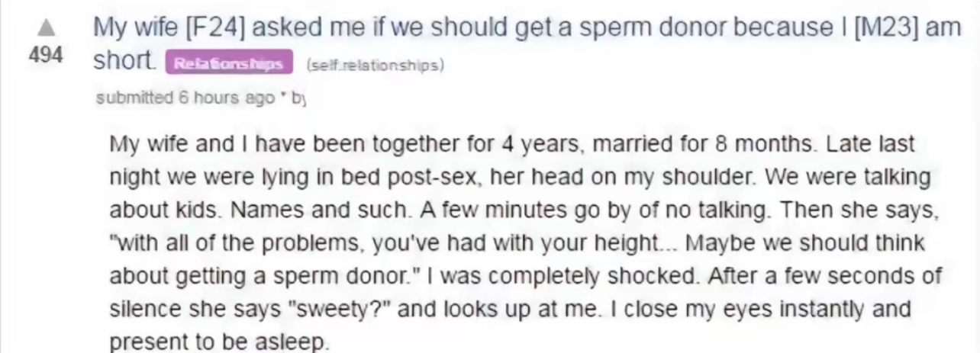This screenshot has height=353, width=980.
Task: Click the last line 'present to be asleep.'
Action: 220,342
